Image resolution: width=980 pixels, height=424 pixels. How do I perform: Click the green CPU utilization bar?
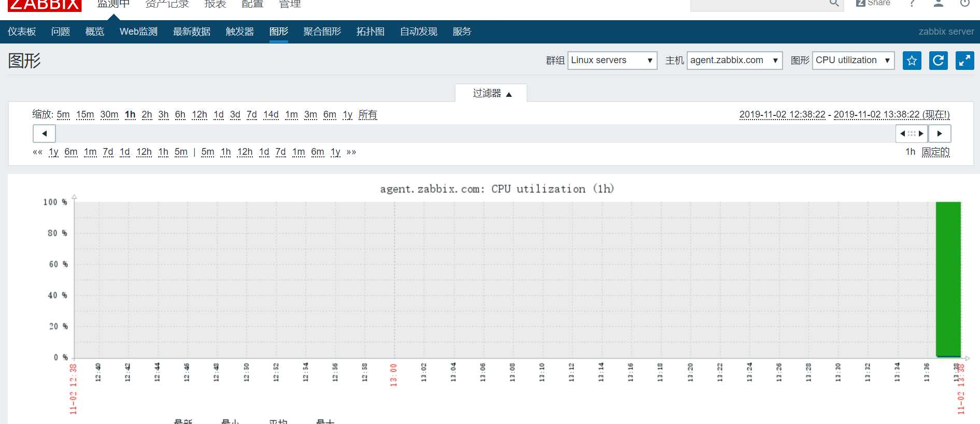click(x=948, y=280)
